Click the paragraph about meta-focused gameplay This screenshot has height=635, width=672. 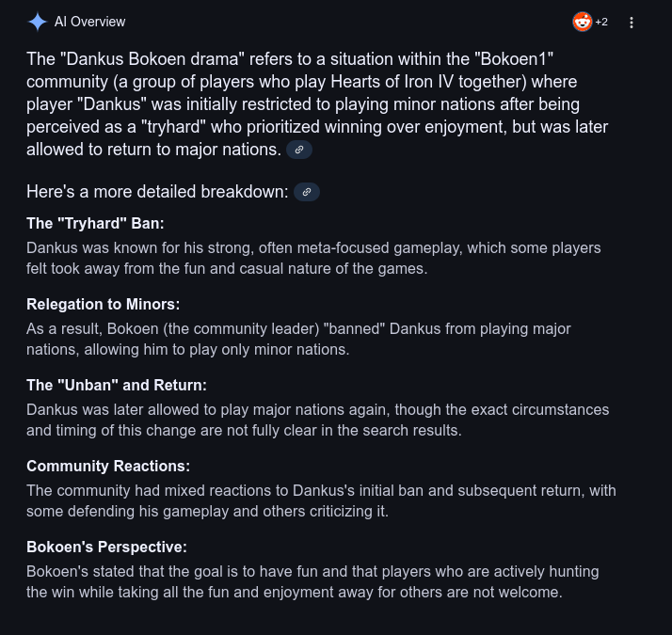point(313,259)
